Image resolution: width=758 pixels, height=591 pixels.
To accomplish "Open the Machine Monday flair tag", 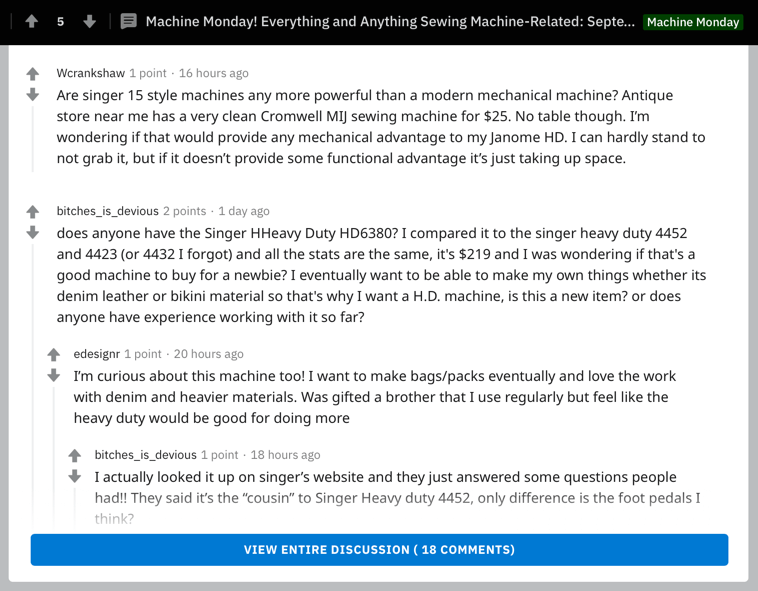I will 693,22.
